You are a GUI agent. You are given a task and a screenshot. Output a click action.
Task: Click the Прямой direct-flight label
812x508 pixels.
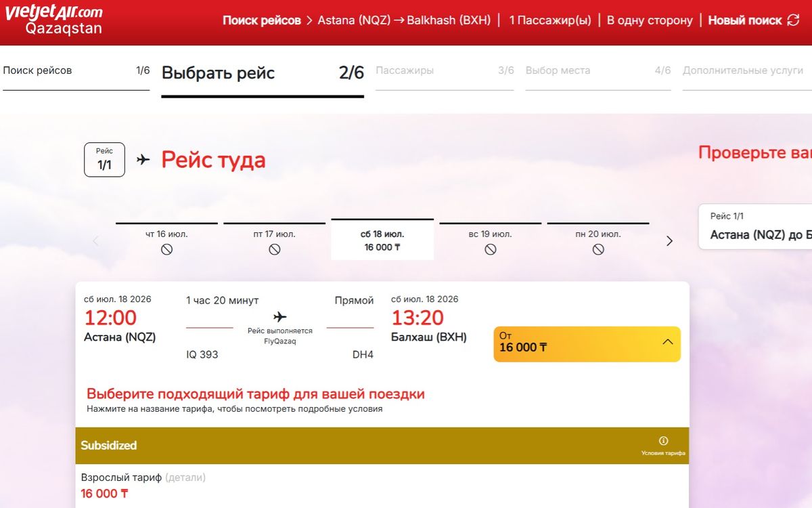[x=354, y=300]
